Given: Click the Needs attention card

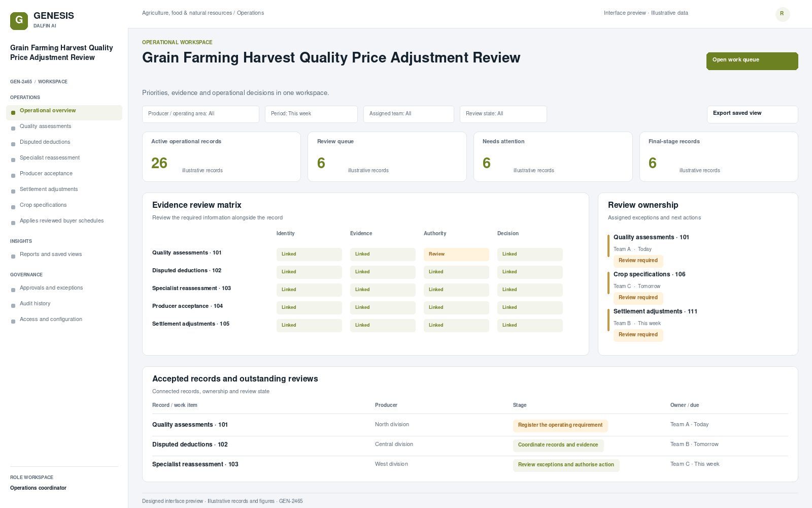Looking at the screenshot, I should (x=553, y=156).
